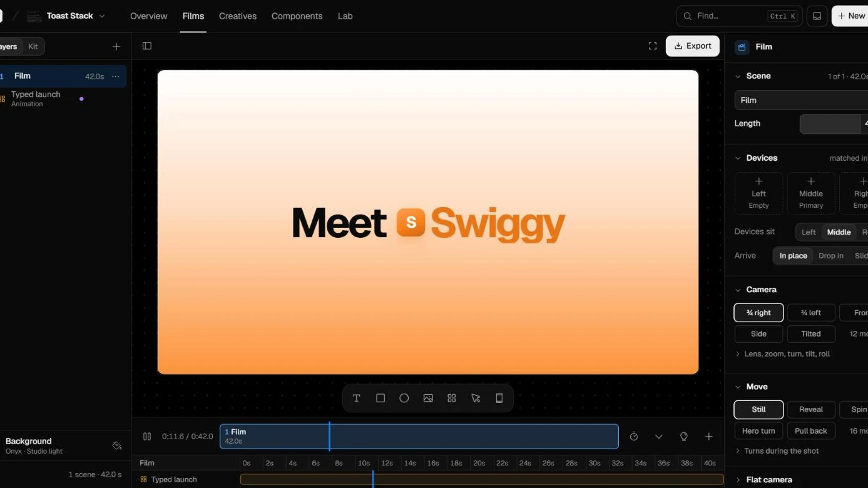
Task: Add a scene with timeline plus icon
Action: tap(708, 436)
